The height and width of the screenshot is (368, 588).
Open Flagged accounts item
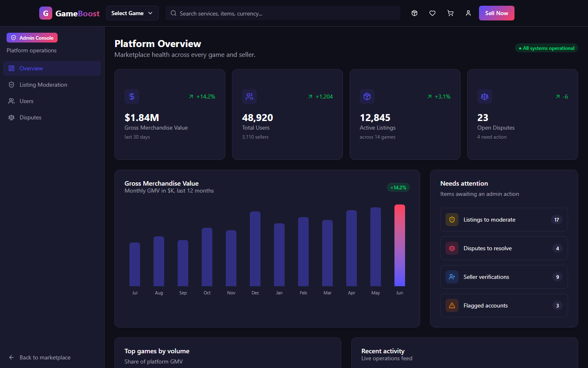(x=504, y=305)
